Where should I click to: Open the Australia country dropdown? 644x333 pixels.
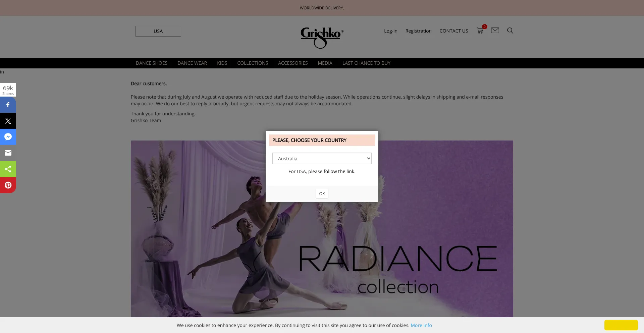tap(322, 158)
